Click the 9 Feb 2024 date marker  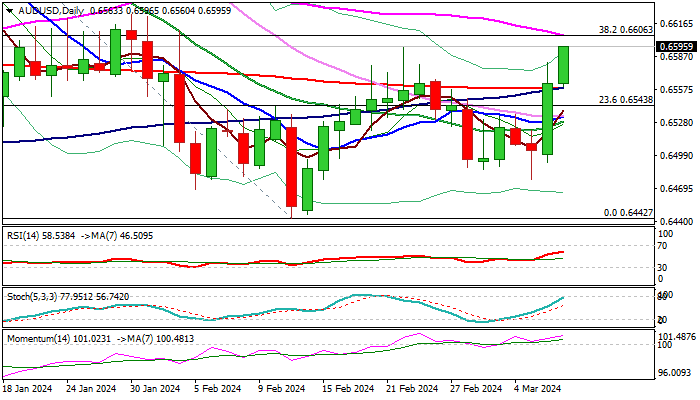coord(282,389)
